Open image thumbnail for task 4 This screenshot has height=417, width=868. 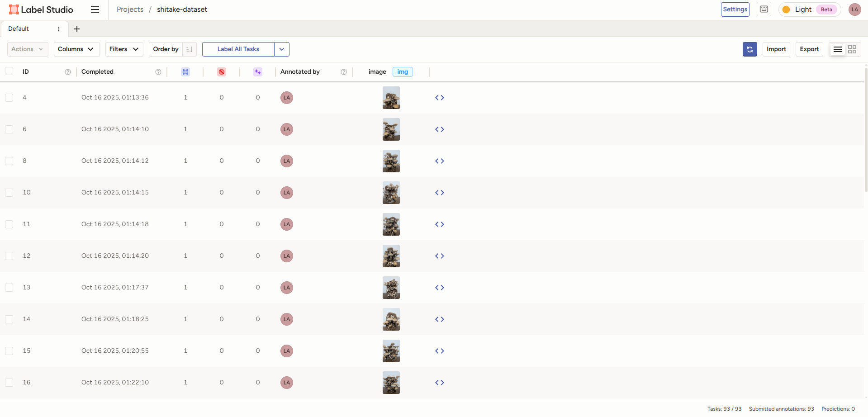391,98
